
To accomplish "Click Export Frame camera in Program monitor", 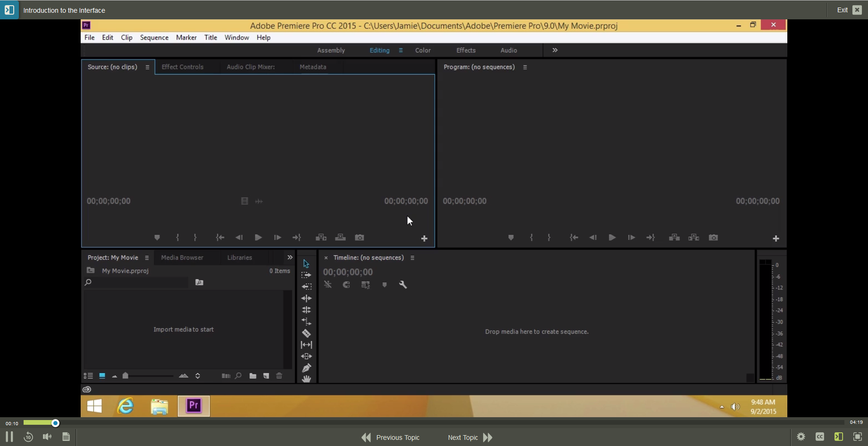I will pyautogui.click(x=713, y=237).
